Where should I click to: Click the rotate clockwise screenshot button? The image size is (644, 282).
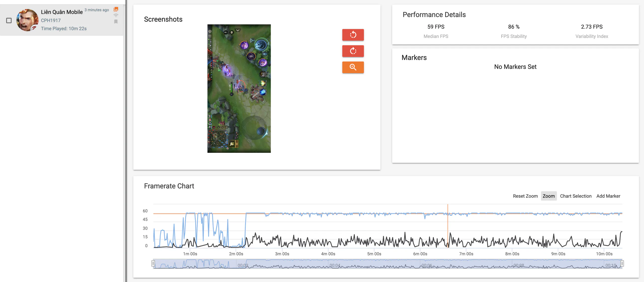point(353,51)
